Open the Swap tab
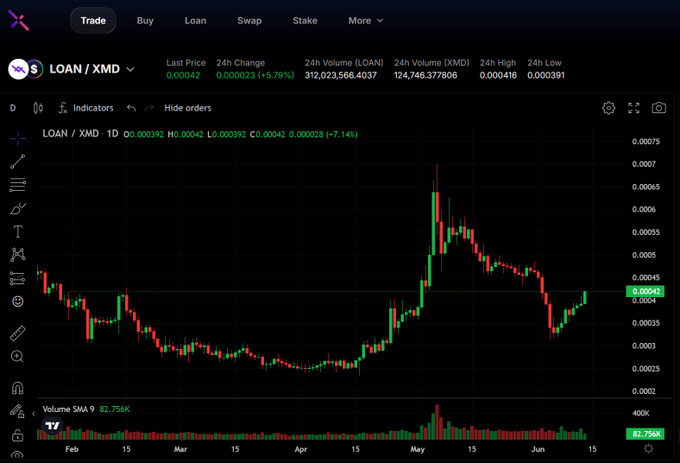The height and width of the screenshot is (463, 680). pos(249,21)
